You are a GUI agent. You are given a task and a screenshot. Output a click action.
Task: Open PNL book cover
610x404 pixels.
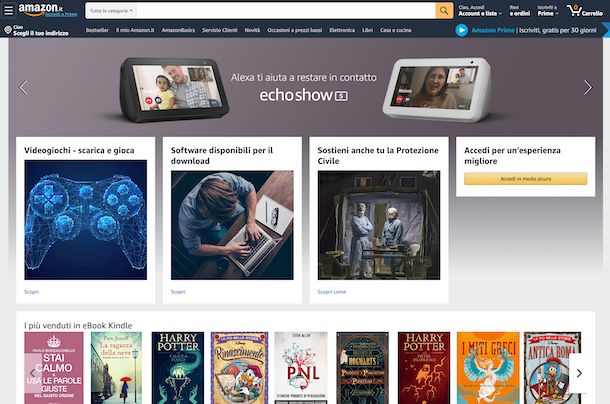point(301,368)
